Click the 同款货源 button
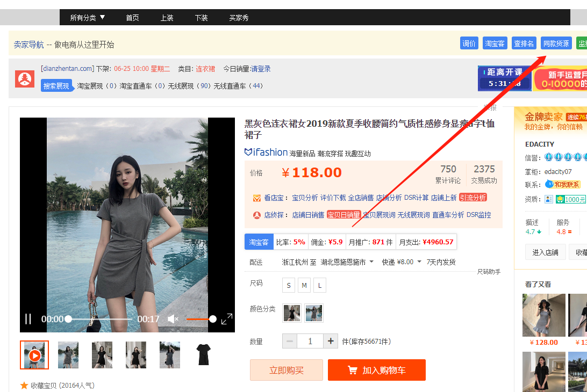This screenshot has height=392, width=587. [556, 43]
